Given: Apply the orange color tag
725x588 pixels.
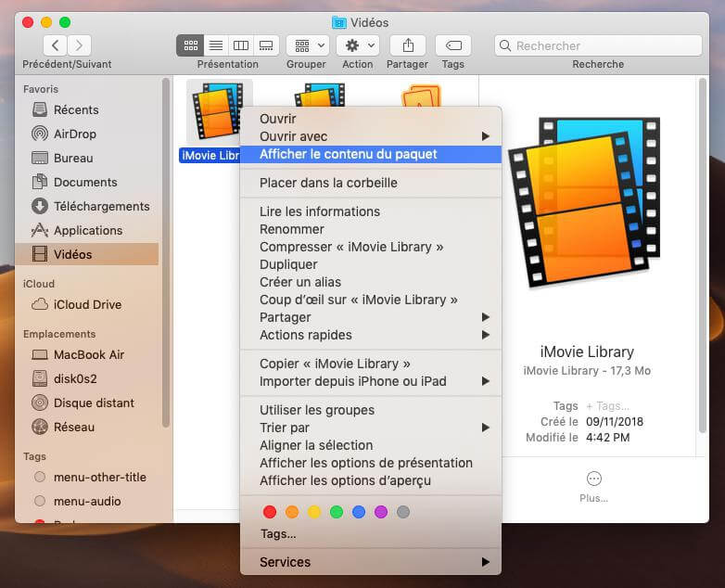Looking at the screenshot, I should click(x=292, y=512).
